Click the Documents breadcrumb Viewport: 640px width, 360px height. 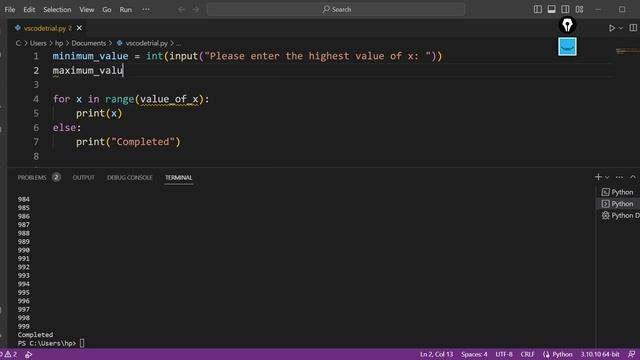[x=89, y=43]
